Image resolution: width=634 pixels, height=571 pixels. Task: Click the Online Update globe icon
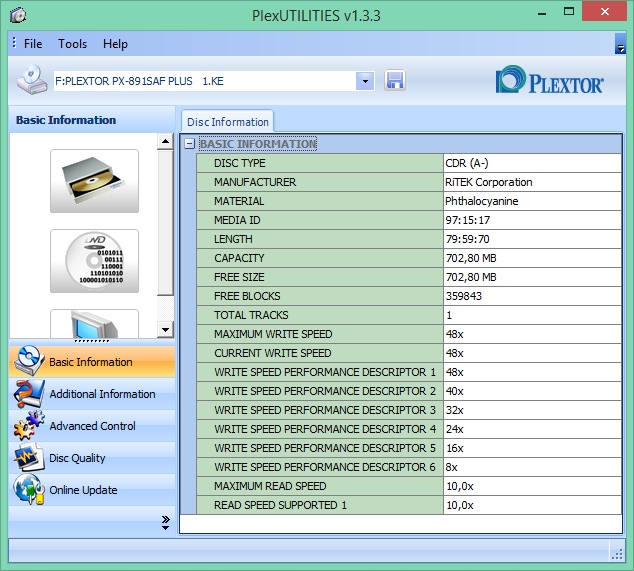coord(28,490)
